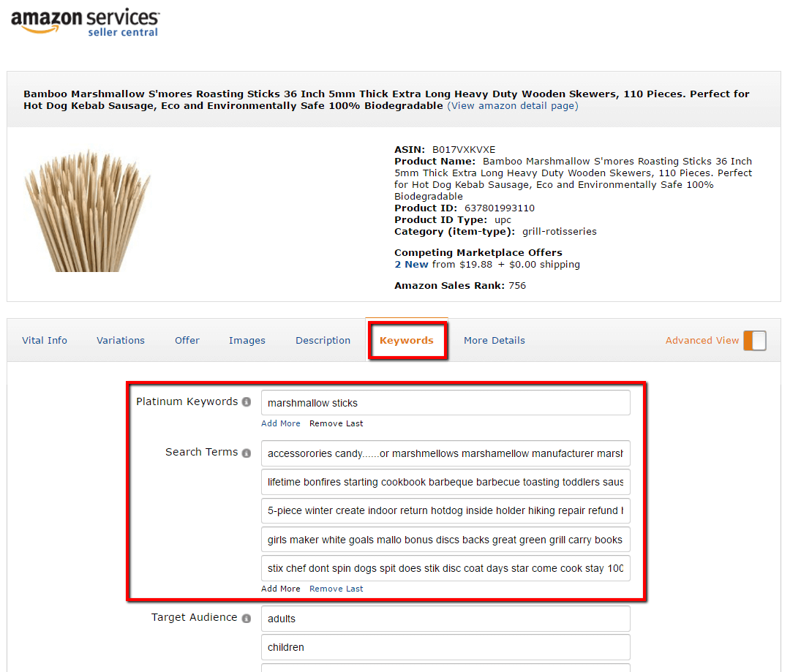The width and height of the screenshot is (801, 672).
Task: Click the info icon beside Search Terms
Action: [x=247, y=452]
